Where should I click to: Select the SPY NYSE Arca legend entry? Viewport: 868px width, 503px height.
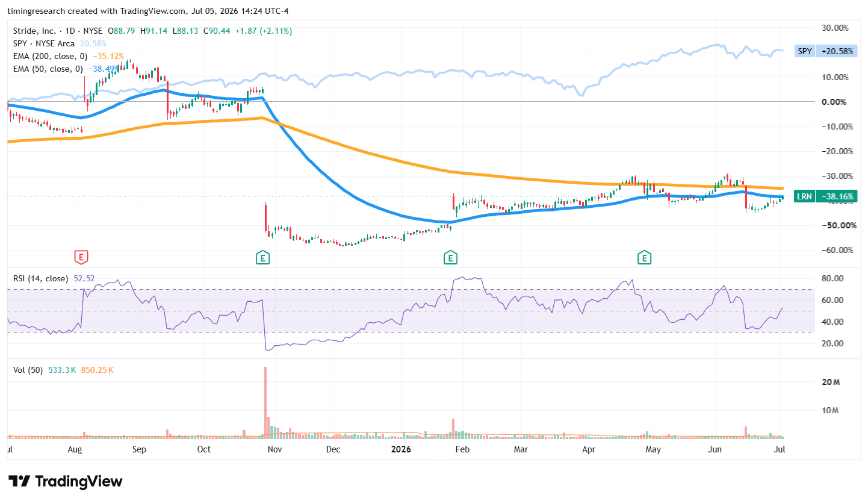[45, 43]
